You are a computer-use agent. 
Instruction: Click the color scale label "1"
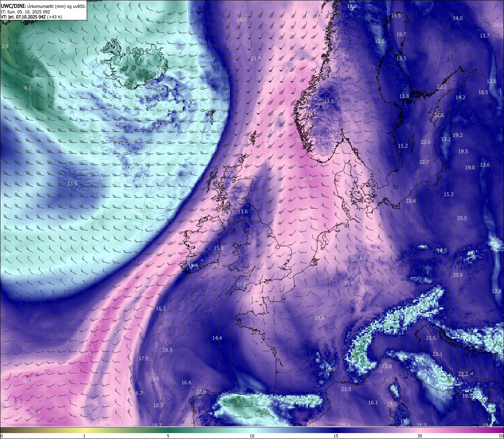[x=84, y=436]
